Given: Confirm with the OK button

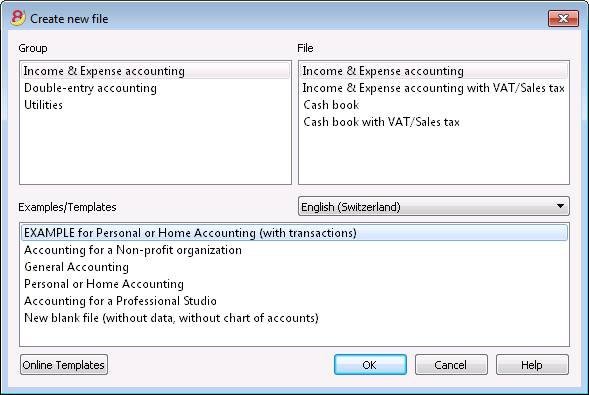Looking at the screenshot, I should [x=370, y=365].
